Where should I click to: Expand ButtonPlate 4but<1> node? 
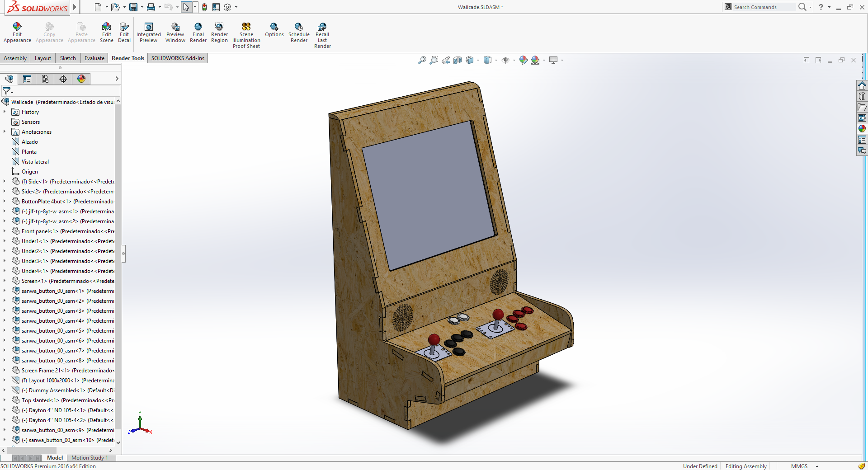(5, 201)
